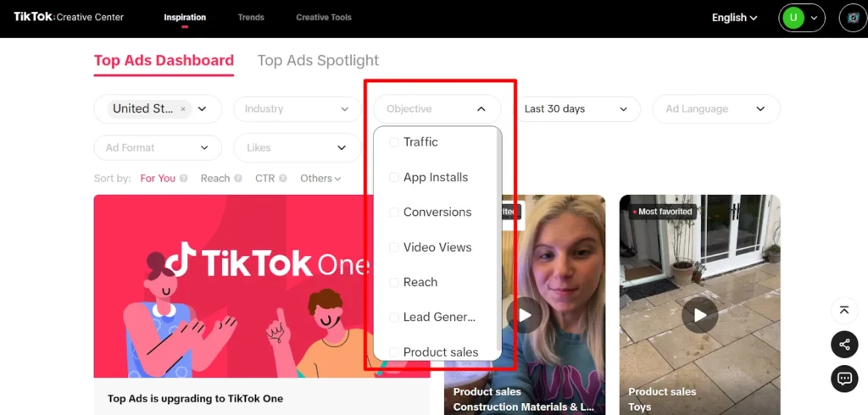This screenshot has width=868, height=415.
Task: Switch to Top Ads Spotlight tab
Action: (x=318, y=61)
